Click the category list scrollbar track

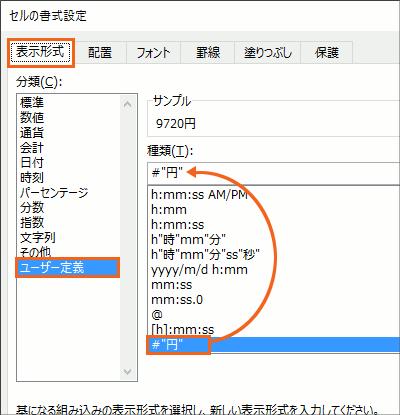[127, 238]
